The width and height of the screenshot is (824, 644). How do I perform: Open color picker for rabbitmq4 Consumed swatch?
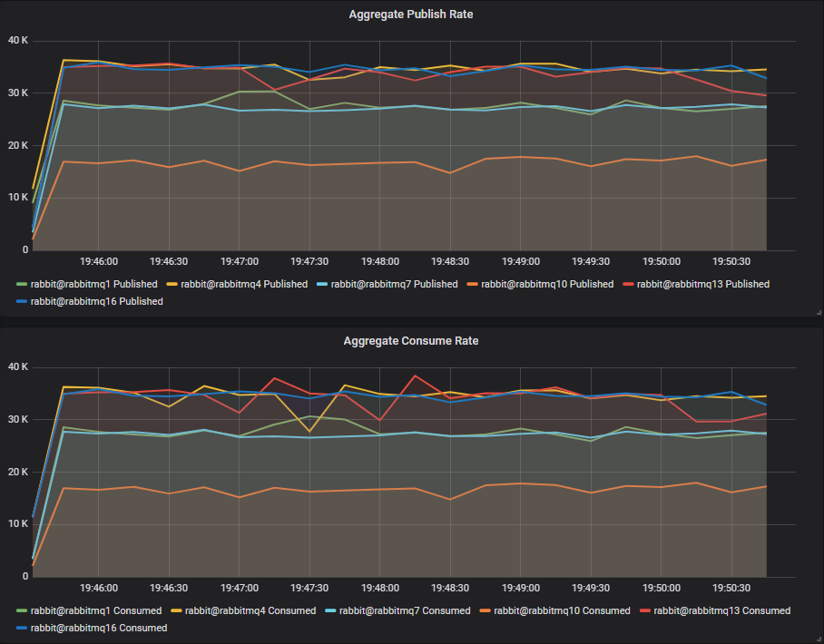pyautogui.click(x=177, y=611)
